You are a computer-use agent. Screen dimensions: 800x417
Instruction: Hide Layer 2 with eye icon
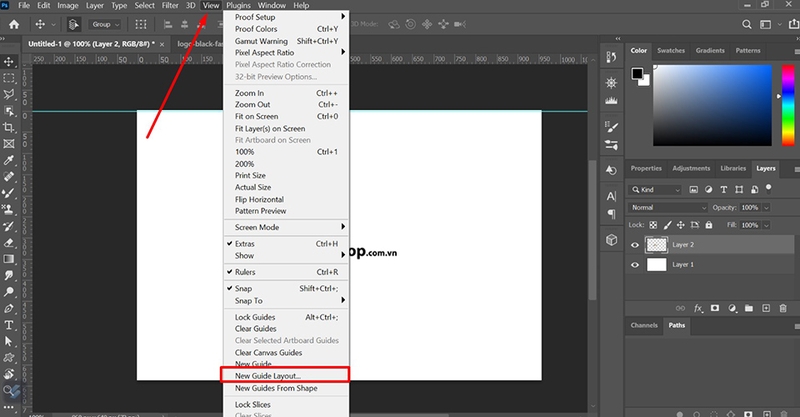point(635,245)
